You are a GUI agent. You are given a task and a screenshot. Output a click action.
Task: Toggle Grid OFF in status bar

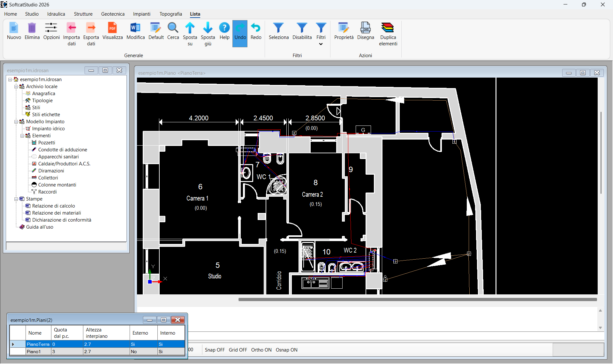pyautogui.click(x=238, y=350)
